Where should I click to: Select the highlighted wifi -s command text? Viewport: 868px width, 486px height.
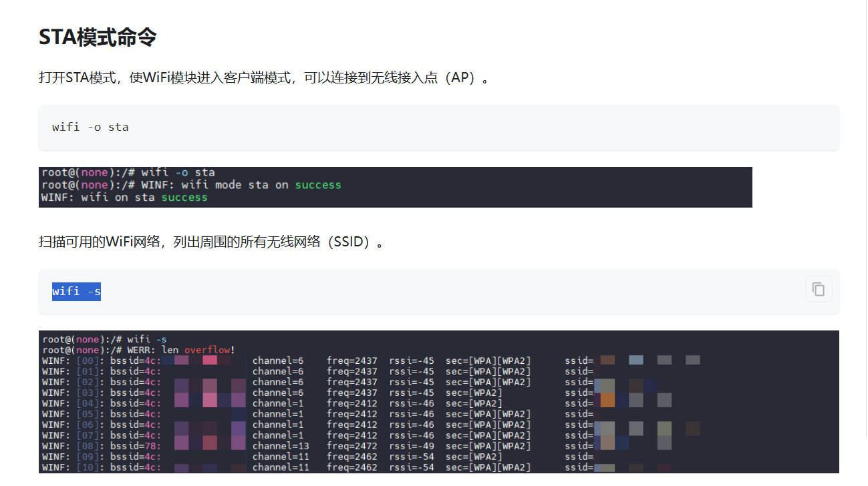pyautogui.click(x=76, y=291)
